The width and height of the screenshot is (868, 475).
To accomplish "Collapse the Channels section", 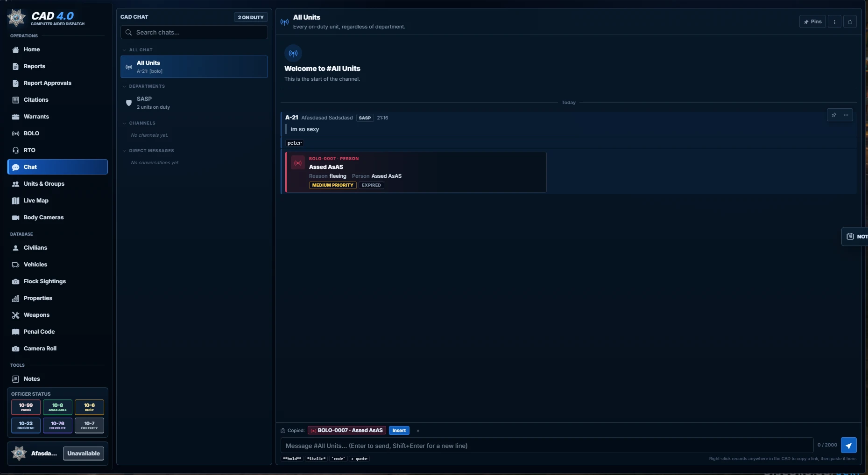I will pyautogui.click(x=125, y=123).
